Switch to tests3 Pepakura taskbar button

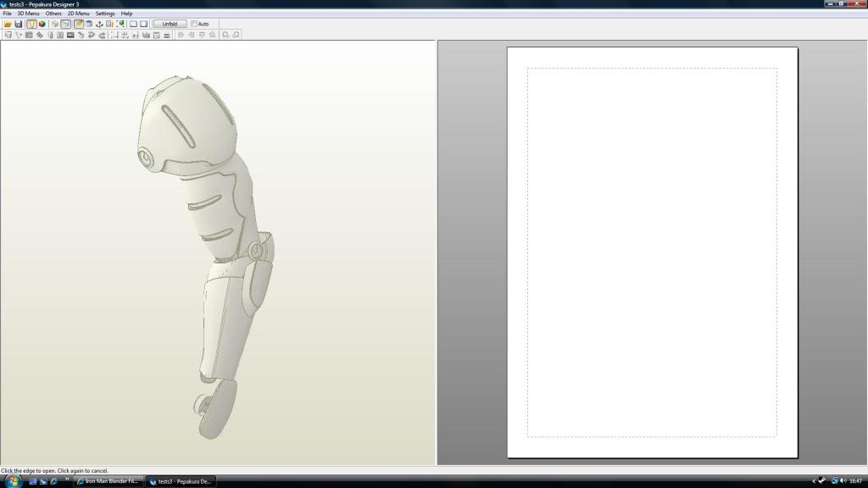click(x=181, y=481)
